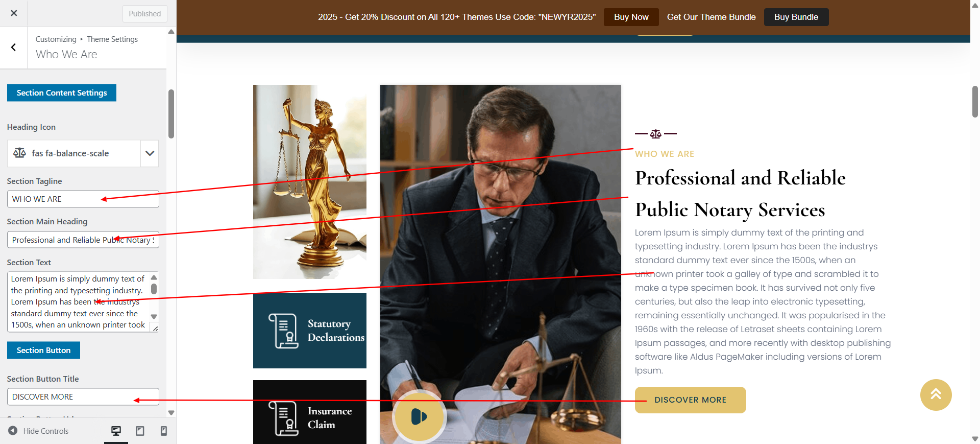Image resolution: width=980 pixels, height=444 pixels.
Task: Click the yellow scroll-to-top arrow button
Action: coord(936,395)
